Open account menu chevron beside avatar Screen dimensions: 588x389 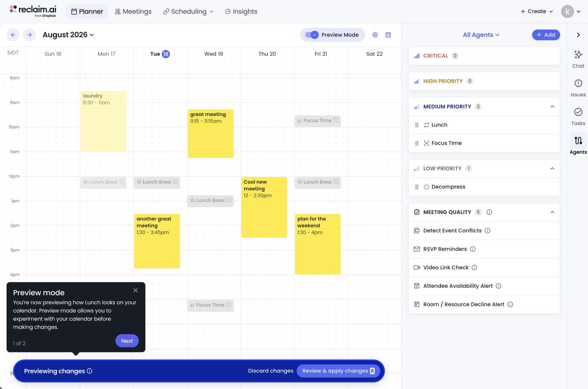pos(579,11)
